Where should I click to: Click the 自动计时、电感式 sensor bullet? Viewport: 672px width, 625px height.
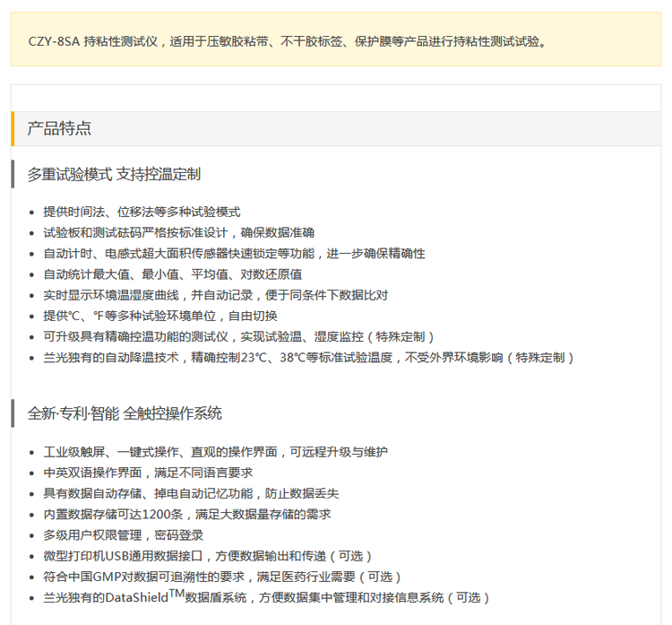tap(234, 253)
